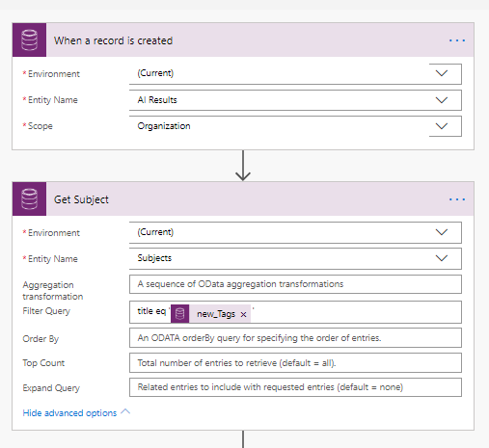Click the 'When a record is created' card title
The height and width of the screenshot is (448, 489).
(113, 40)
